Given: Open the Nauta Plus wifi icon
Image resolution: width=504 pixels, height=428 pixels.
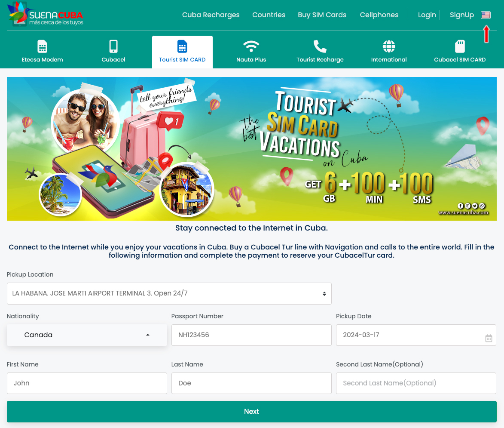Looking at the screenshot, I should click(251, 46).
